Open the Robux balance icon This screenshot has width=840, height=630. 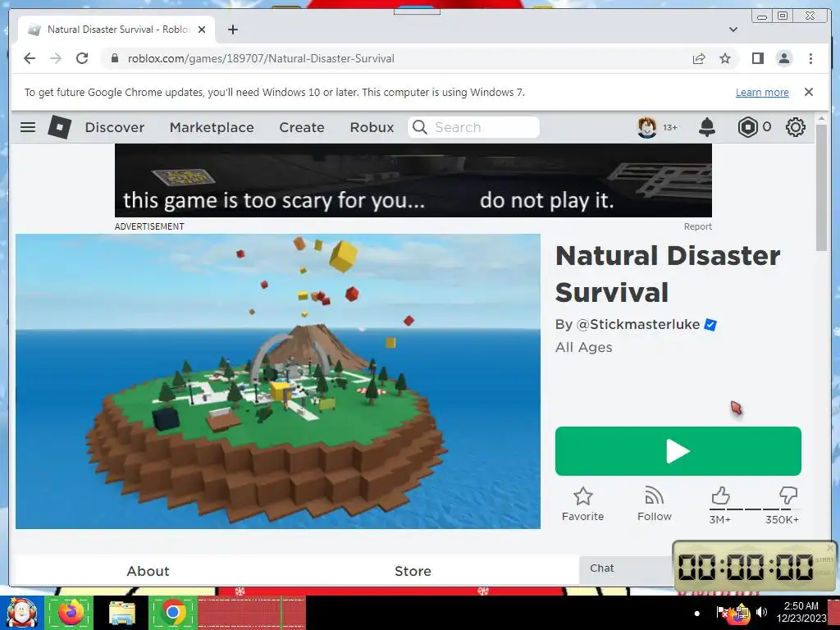(747, 127)
